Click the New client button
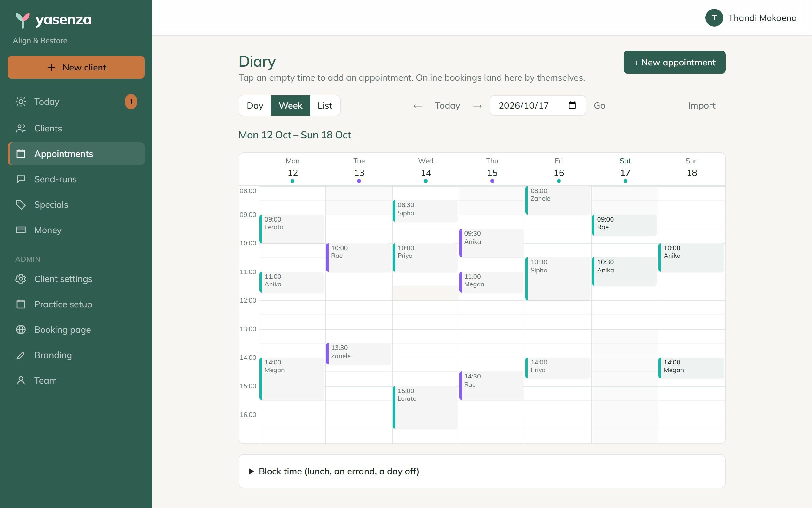 point(76,67)
